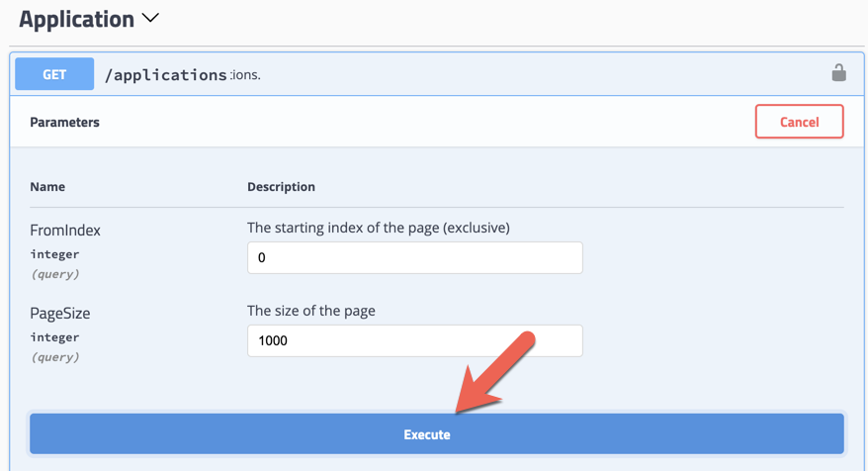
Task: Click the starting index description text
Action: 378,228
